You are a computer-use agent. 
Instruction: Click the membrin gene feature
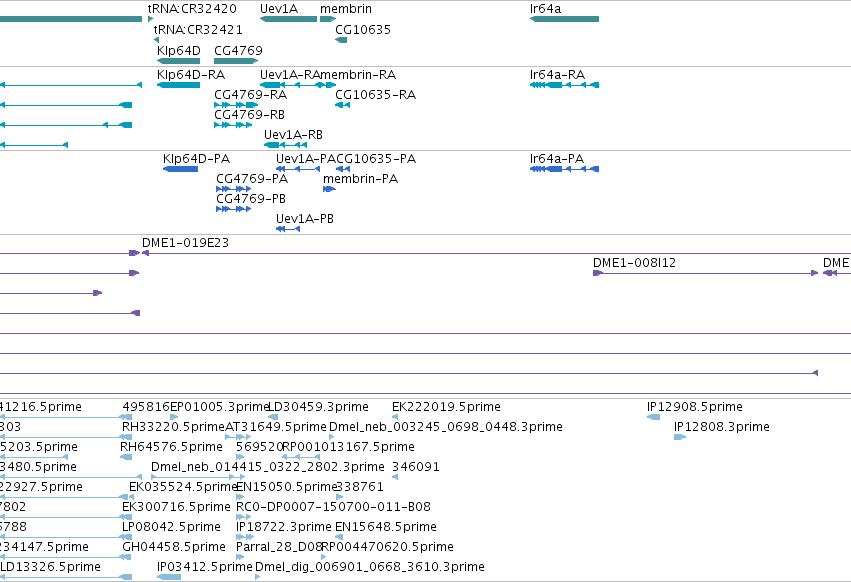tap(328, 19)
